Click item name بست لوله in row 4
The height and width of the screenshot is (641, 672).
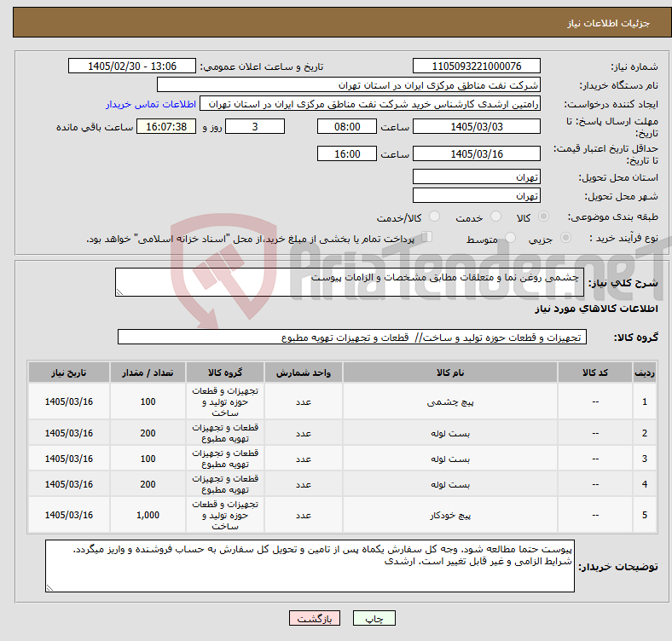(x=450, y=484)
